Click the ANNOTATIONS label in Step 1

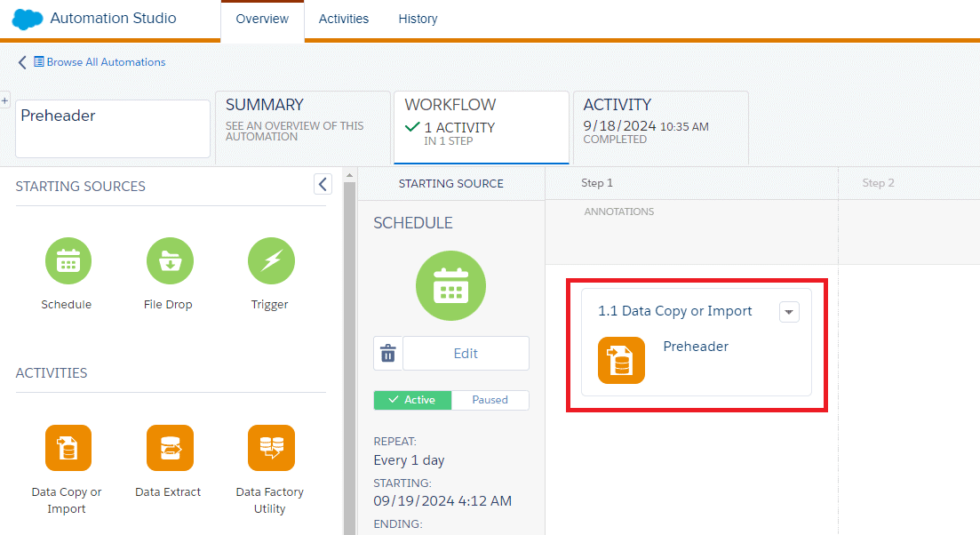619,212
